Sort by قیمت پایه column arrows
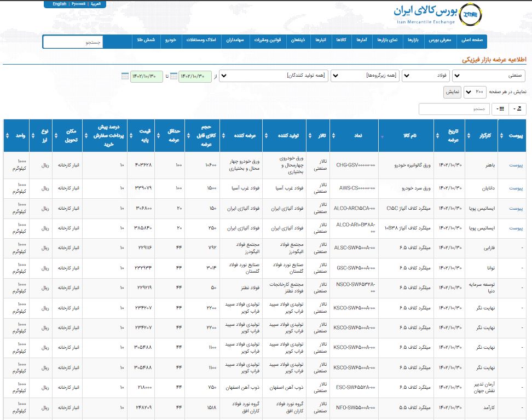The width and height of the screenshot is (532, 420). [x=131, y=135]
